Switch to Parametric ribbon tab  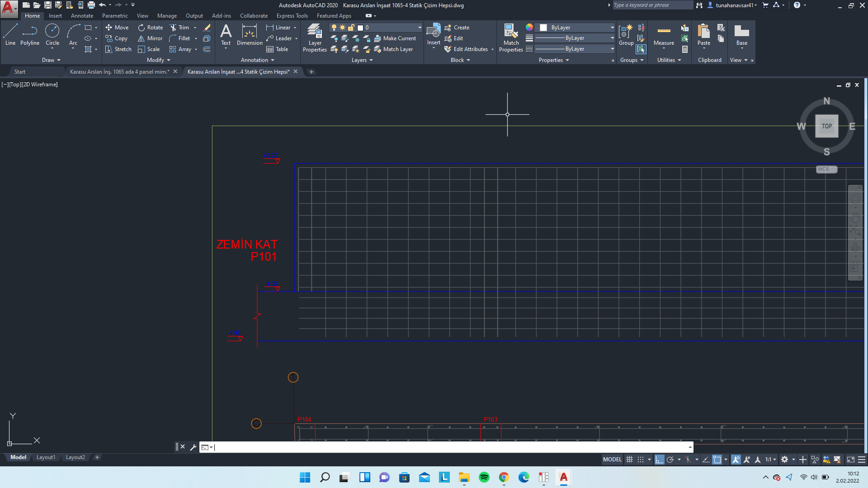[115, 16]
